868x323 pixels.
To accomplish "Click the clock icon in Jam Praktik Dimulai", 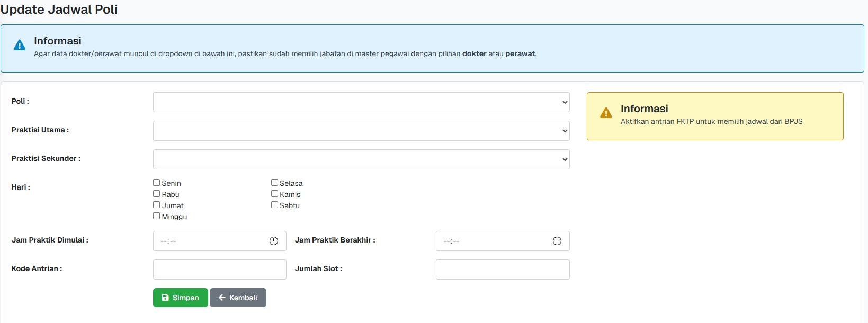I will [274, 241].
